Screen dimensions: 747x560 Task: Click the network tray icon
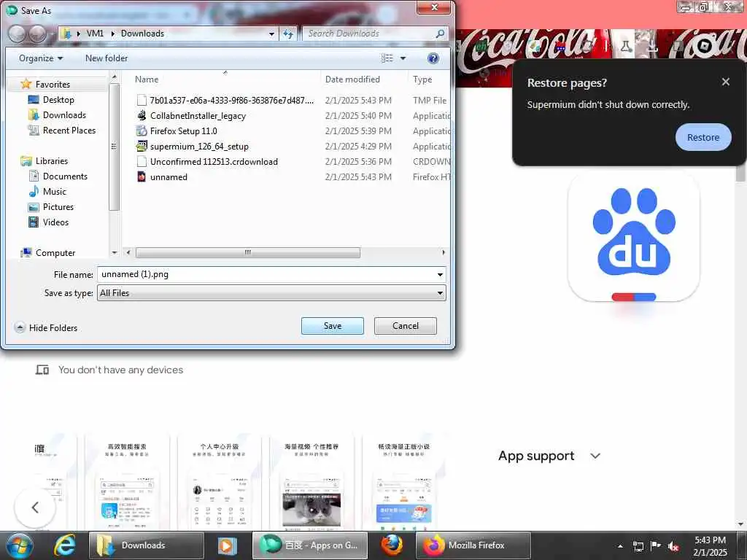tap(638, 546)
